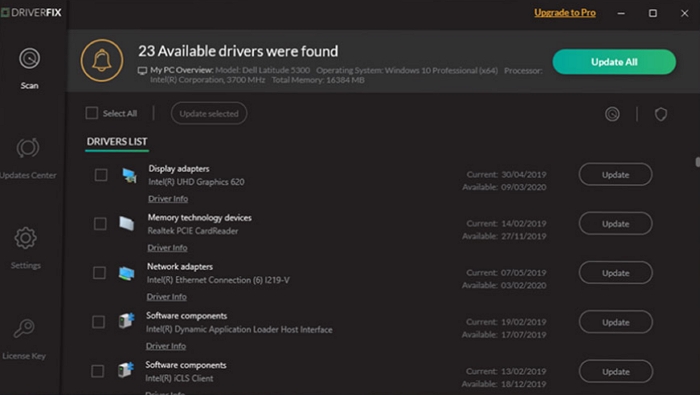This screenshot has height=395, width=700.
Task: Tick the Dynamic Application Loader Host Interface checkbox
Action: tap(98, 322)
